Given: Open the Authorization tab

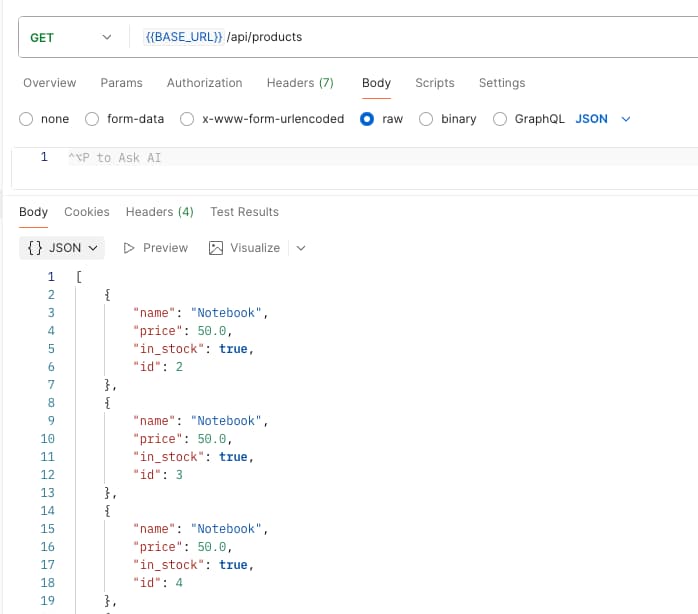Looking at the screenshot, I should click(x=204, y=83).
